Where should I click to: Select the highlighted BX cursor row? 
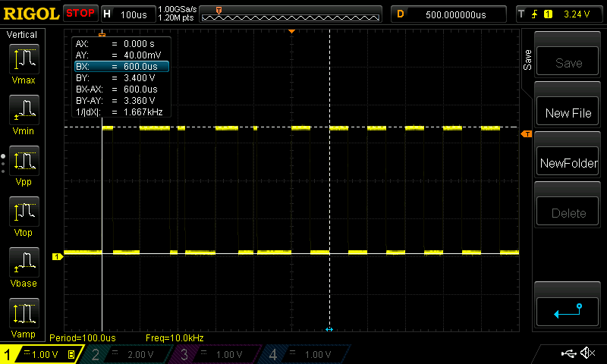tap(121, 67)
